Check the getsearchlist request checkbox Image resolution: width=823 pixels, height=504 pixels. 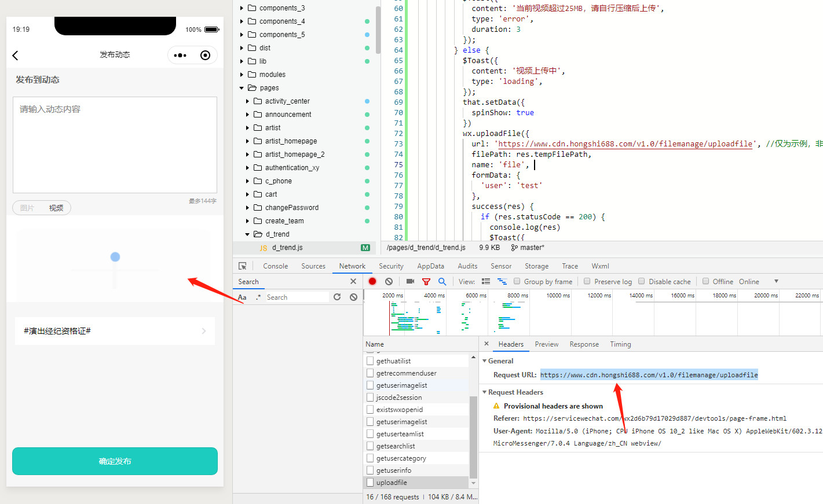(370, 446)
